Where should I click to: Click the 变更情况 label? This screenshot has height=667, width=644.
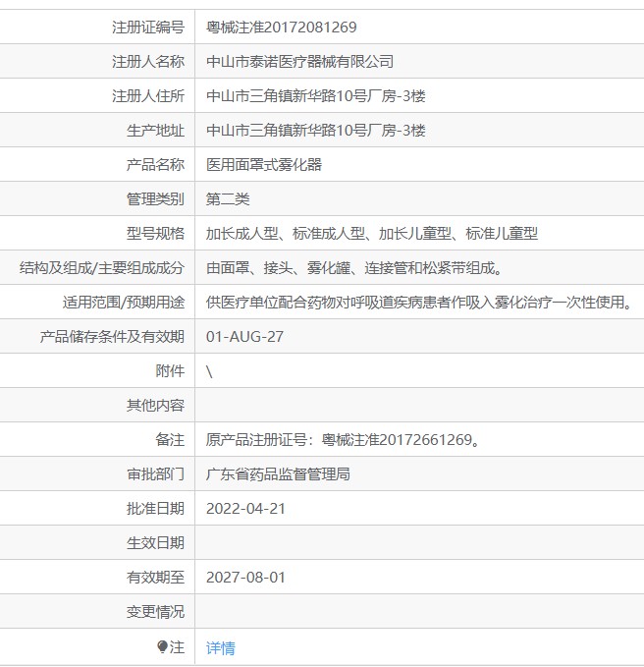[155, 612]
